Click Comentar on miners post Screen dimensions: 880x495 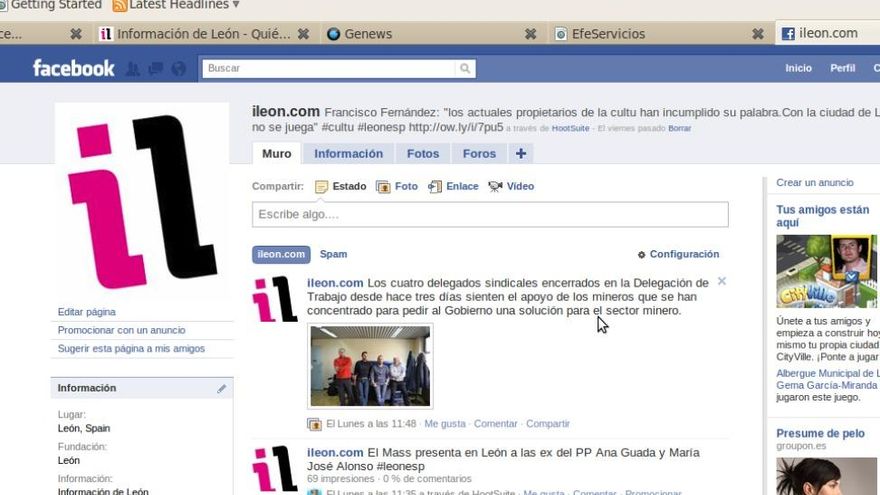(496, 424)
